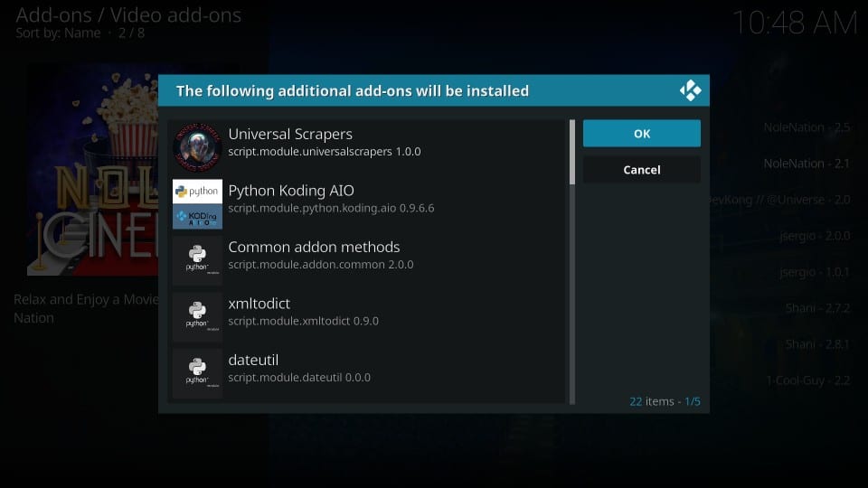Viewport: 868px width, 488px height.
Task: Click the dialog list scrollbar handle
Action: (x=572, y=152)
